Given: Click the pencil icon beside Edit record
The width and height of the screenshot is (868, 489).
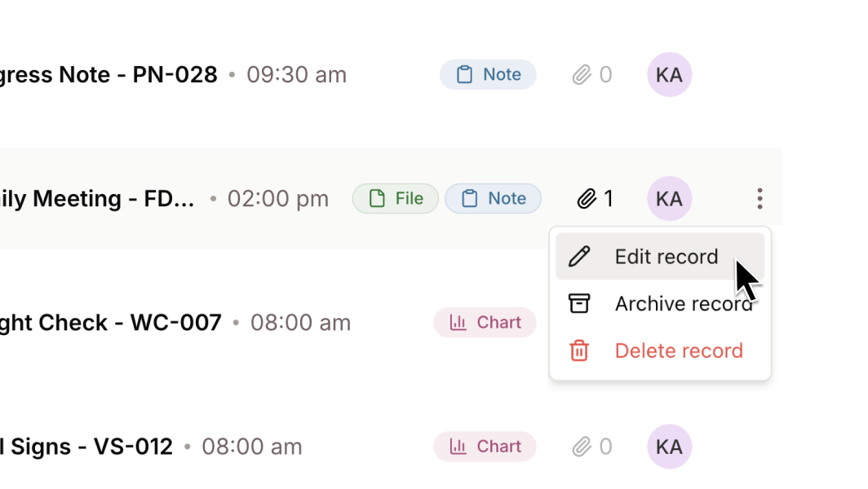Looking at the screenshot, I should point(579,257).
